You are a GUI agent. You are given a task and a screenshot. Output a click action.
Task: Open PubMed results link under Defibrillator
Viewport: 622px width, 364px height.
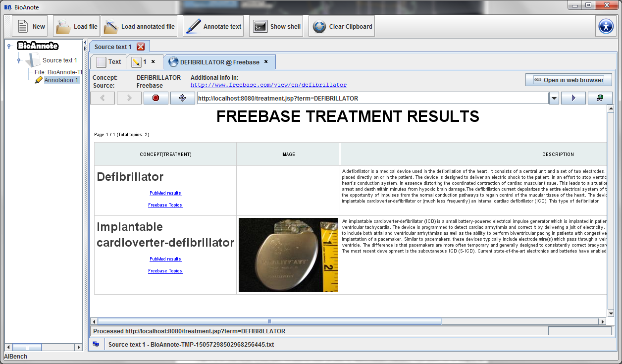click(165, 193)
